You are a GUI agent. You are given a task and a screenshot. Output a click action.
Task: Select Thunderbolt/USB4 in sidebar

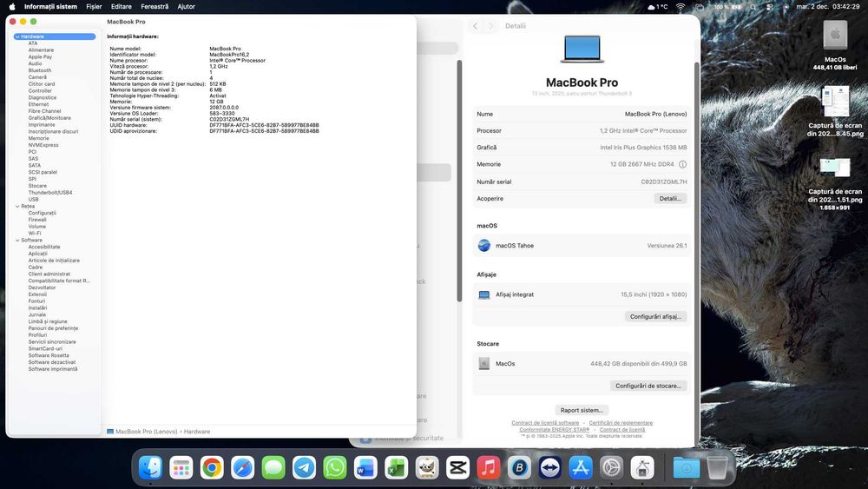50,193
